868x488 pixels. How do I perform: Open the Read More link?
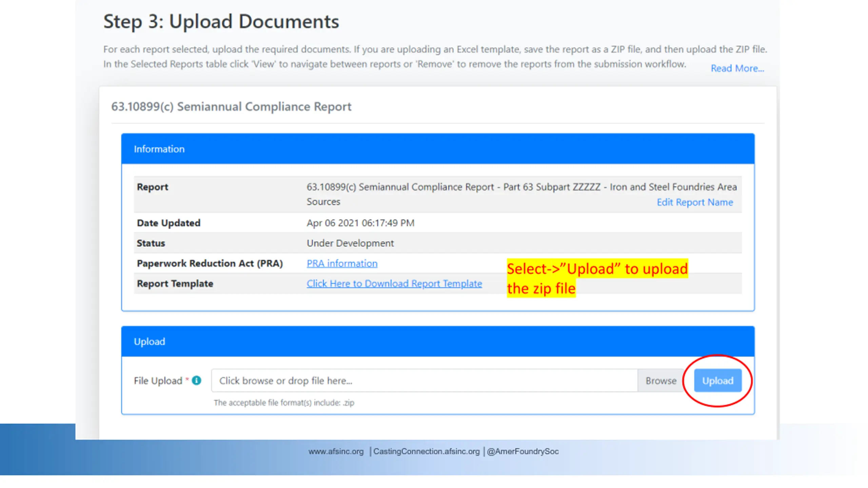tap(737, 68)
